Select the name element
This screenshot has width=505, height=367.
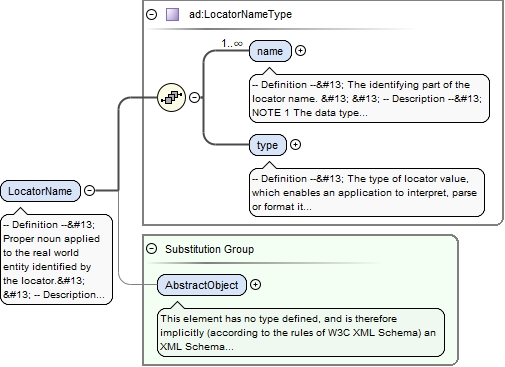point(270,51)
